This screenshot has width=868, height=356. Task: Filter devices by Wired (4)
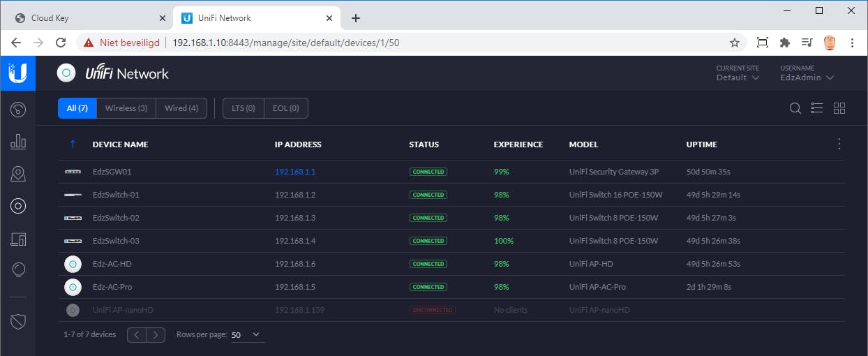(x=181, y=108)
